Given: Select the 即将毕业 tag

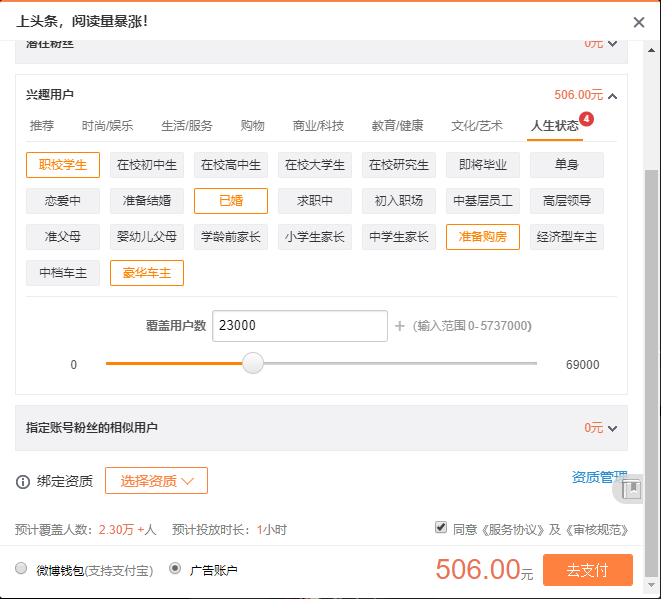Looking at the screenshot, I should pos(483,165).
